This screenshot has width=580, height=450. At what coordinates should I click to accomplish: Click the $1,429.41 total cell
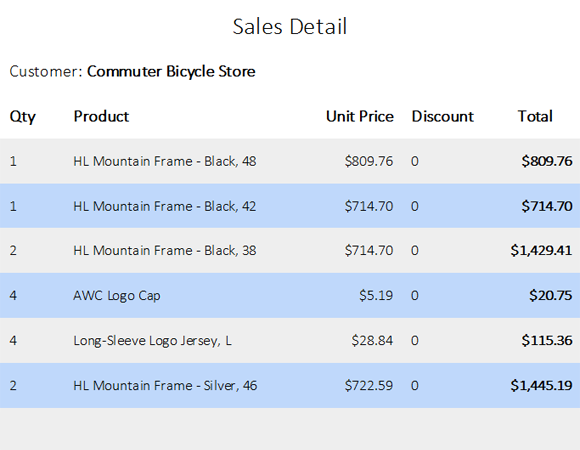pyautogui.click(x=541, y=251)
